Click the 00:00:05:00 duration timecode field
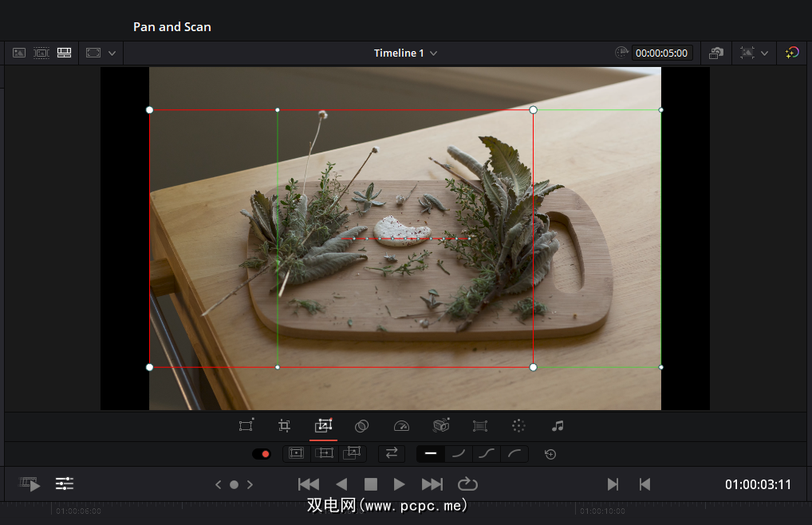 point(662,53)
